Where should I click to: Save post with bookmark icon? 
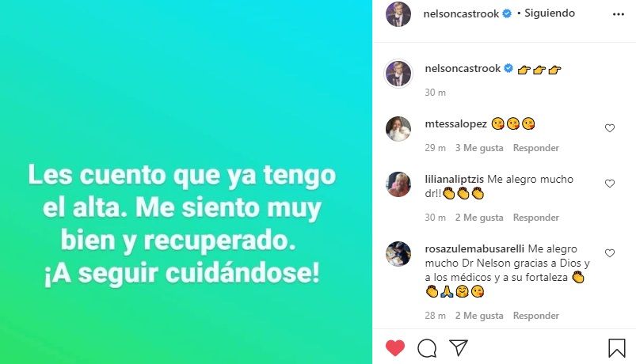[x=616, y=348]
